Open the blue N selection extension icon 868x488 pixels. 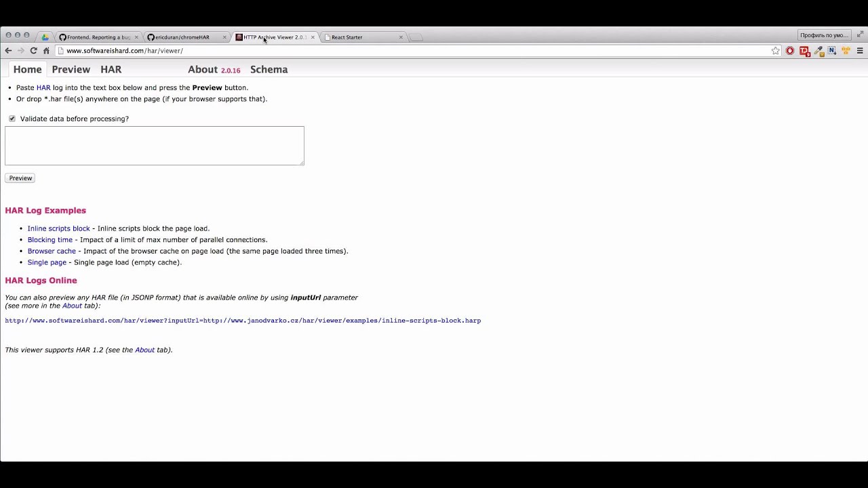click(831, 51)
